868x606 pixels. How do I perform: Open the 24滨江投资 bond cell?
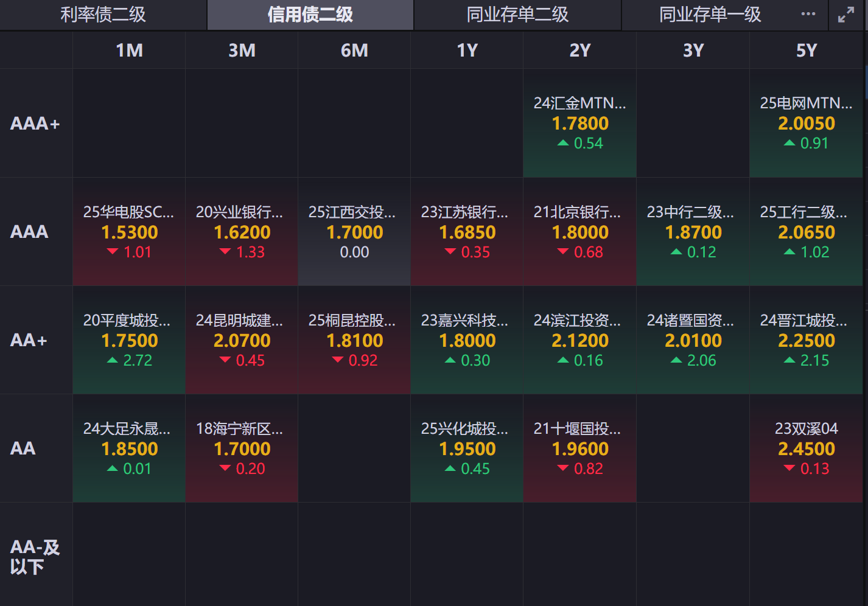click(x=580, y=340)
